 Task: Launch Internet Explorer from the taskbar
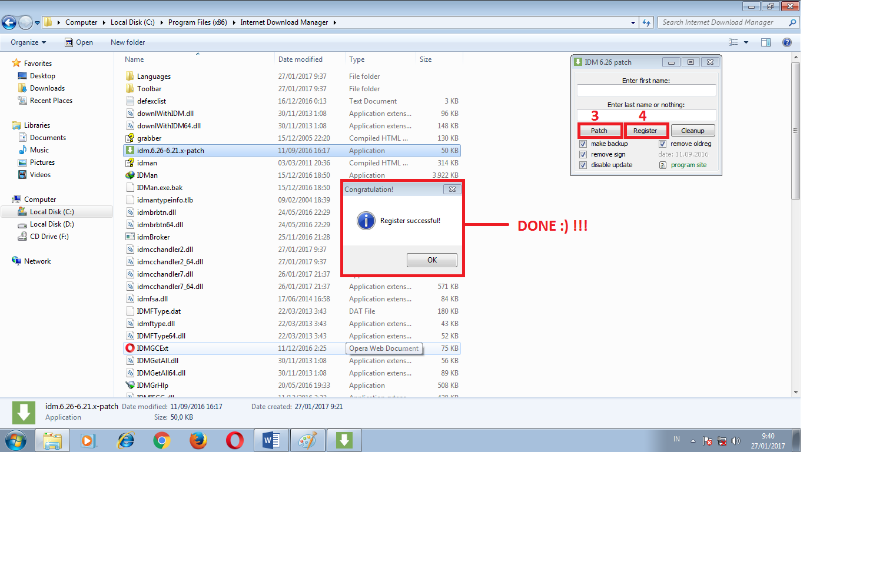[125, 440]
